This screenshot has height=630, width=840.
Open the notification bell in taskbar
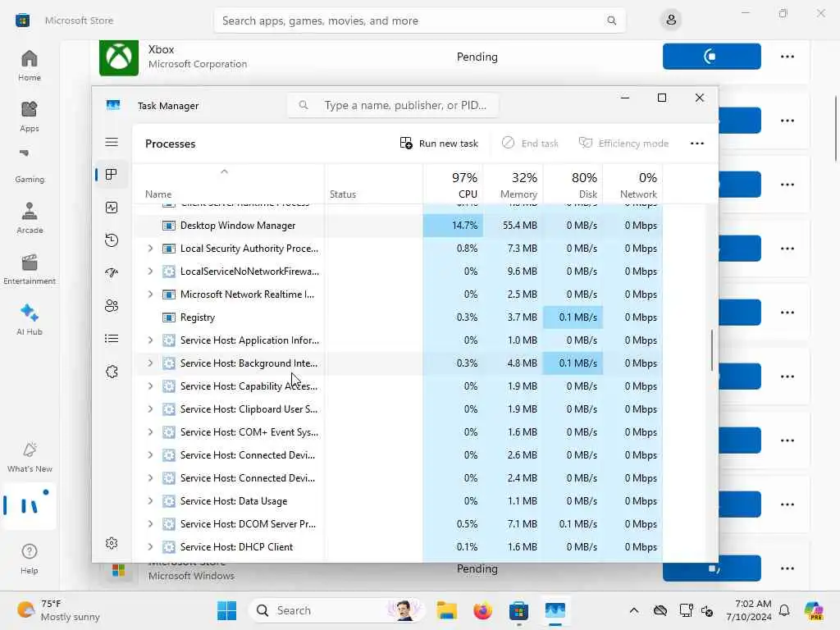(x=784, y=610)
